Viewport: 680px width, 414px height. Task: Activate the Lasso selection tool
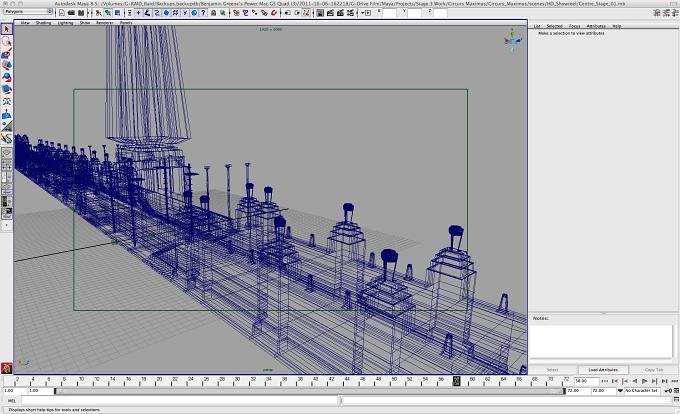coord(7,41)
